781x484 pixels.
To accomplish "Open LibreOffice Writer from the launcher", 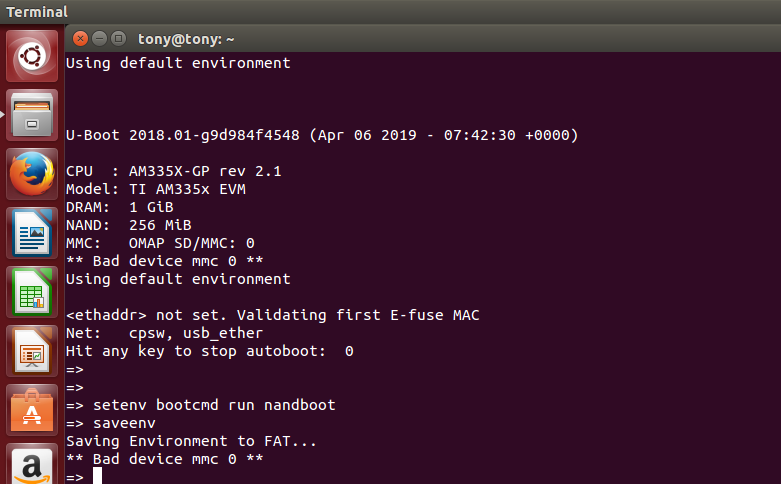I will coord(32,233).
